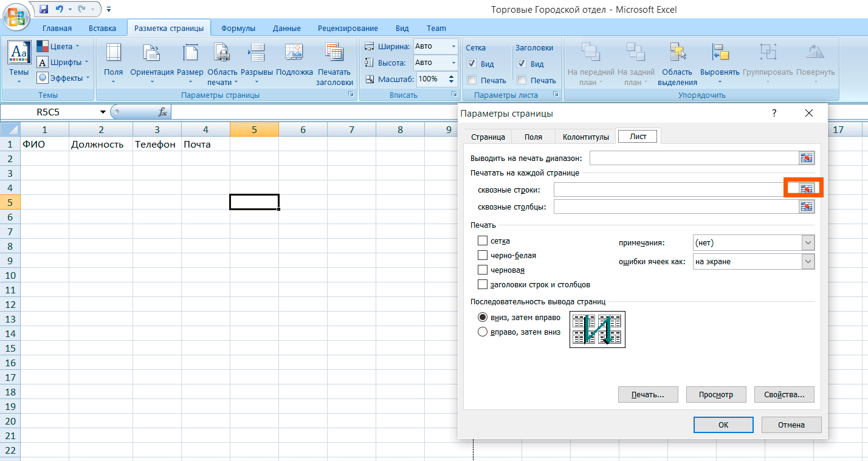Switch to the Рецензирование ribbon tab
This screenshot has height=461, width=868.
pos(348,29)
